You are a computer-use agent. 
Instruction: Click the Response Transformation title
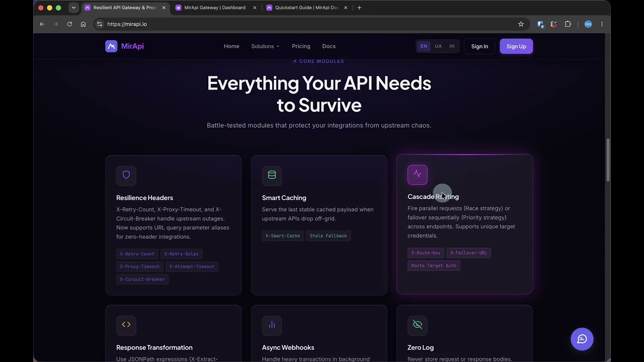154,347
